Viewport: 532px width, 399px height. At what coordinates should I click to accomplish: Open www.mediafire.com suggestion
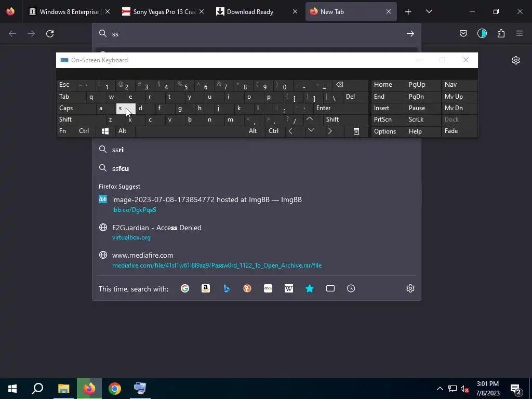[256, 260]
